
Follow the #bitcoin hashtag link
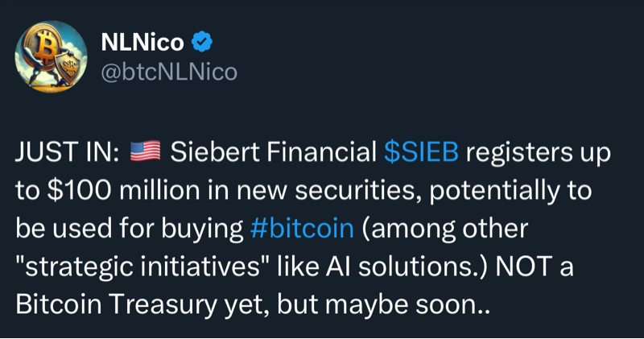[x=302, y=228]
